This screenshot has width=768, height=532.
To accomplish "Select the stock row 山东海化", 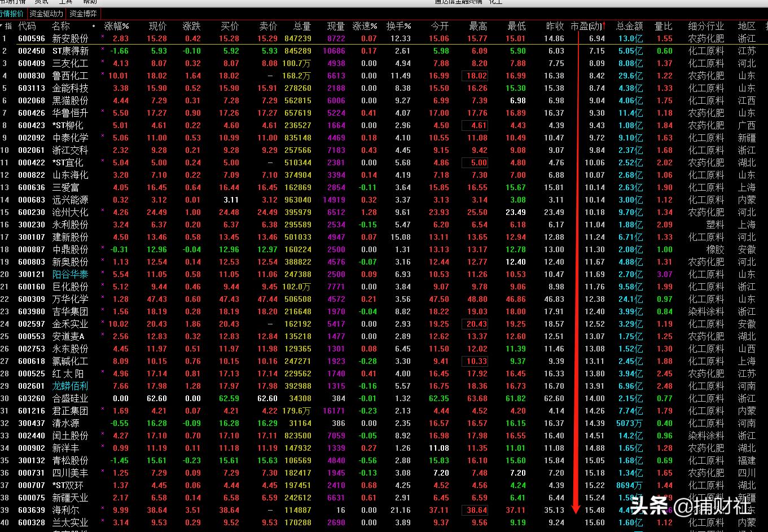I will tap(70, 175).
